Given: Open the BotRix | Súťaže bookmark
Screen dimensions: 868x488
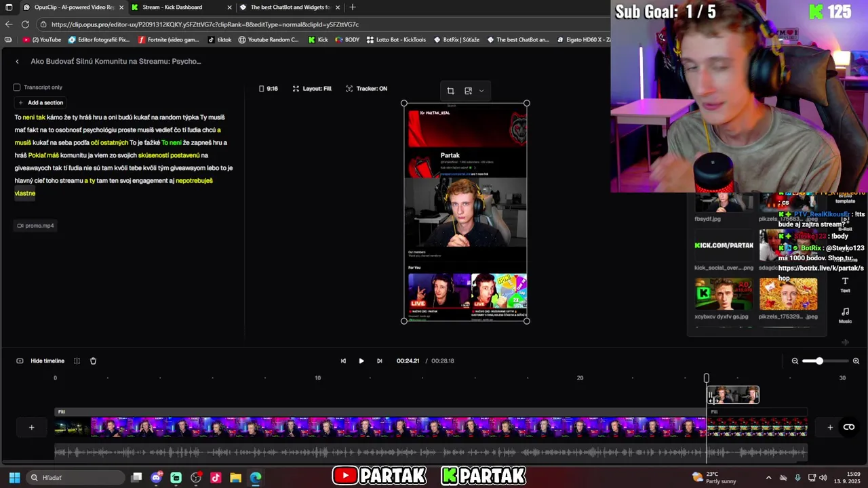Looking at the screenshot, I should pos(456,40).
